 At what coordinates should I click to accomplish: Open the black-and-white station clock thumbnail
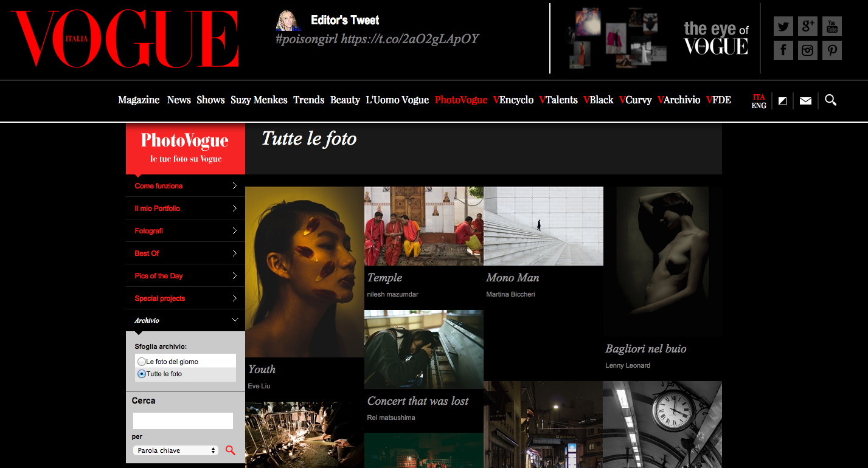[x=662, y=424]
